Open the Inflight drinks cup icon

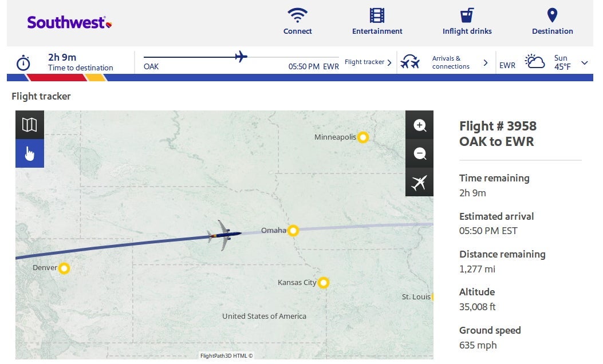tap(467, 15)
